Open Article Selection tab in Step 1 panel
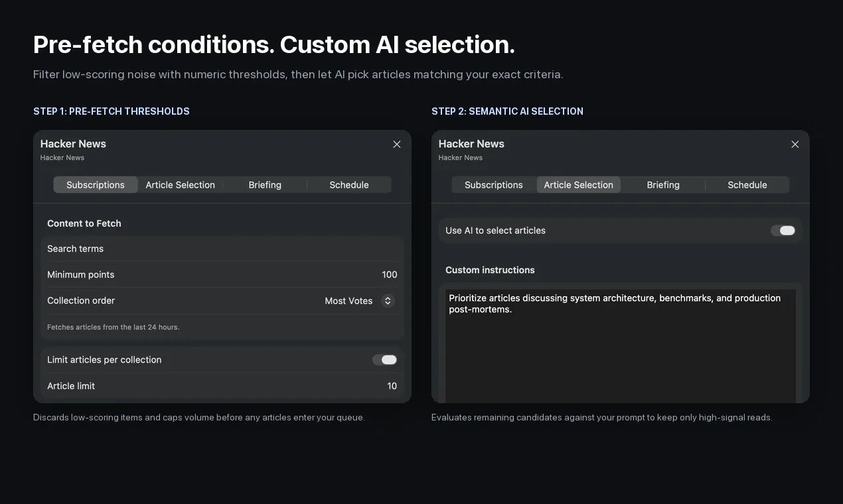 click(181, 185)
